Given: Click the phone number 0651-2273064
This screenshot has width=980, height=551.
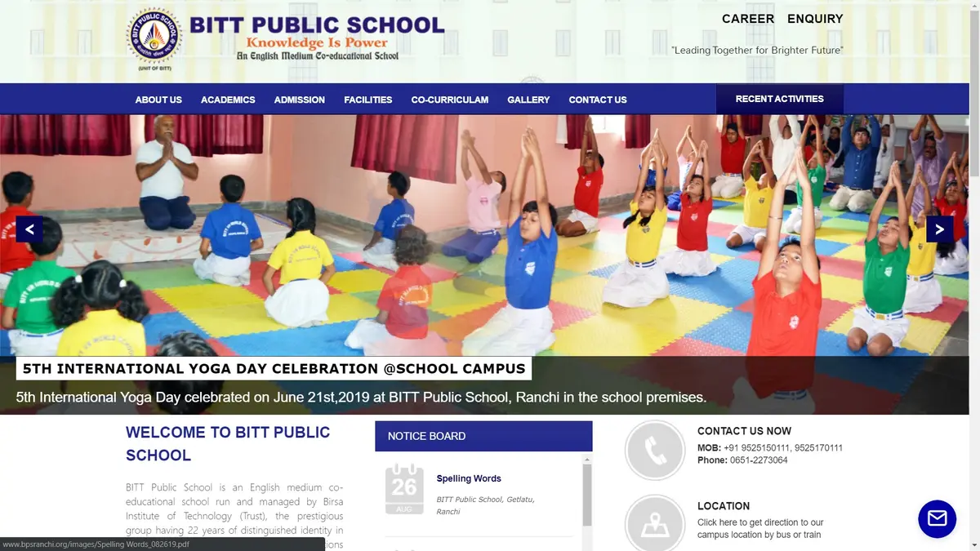Looking at the screenshot, I should point(759,460).
